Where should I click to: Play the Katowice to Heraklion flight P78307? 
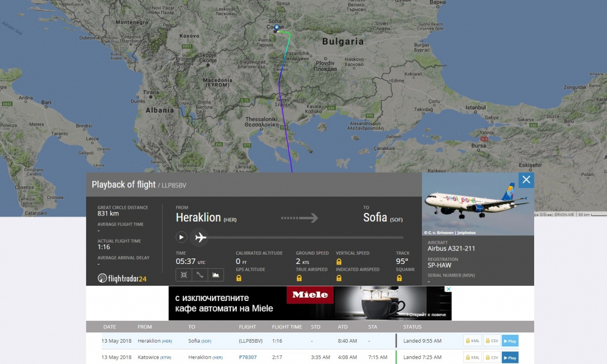point(510,357)
